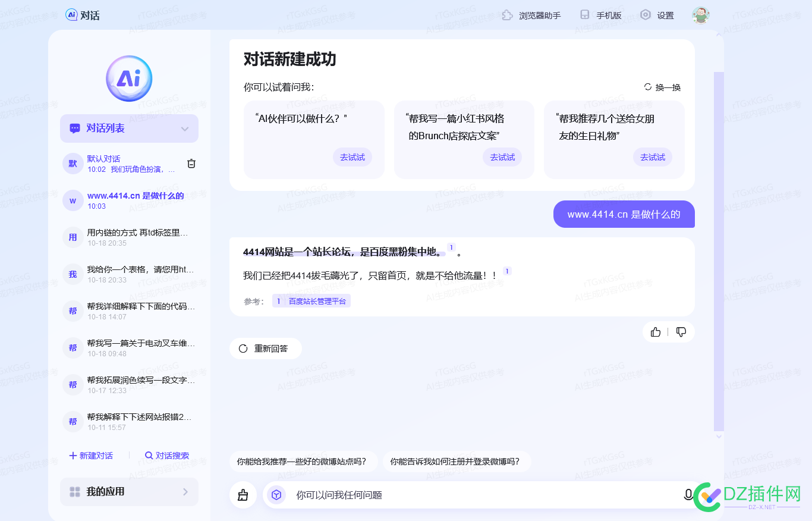Click 换一换 refresh suggestions
The image size is (812, 521).
coord(662,87)
